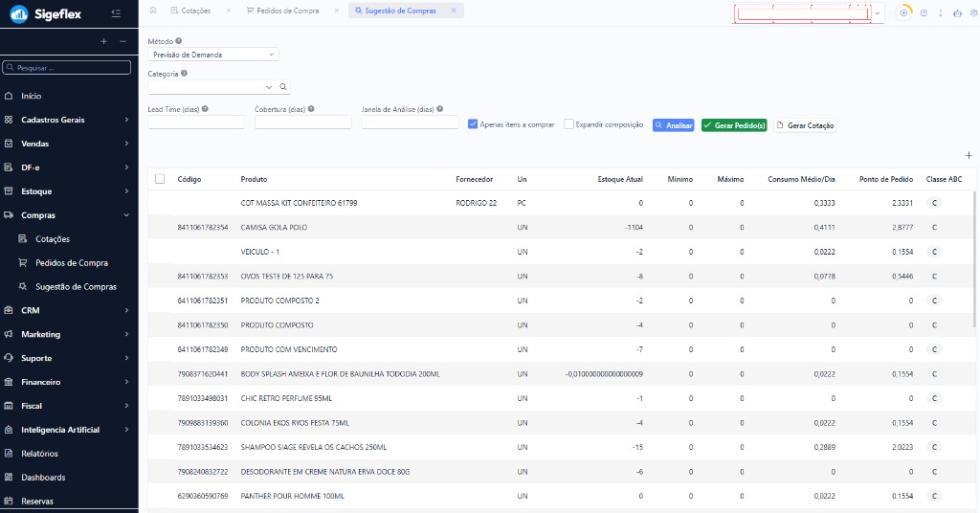Click the Início home icon in the sidebar
The image size is (980, 513).
coord(9,96)
